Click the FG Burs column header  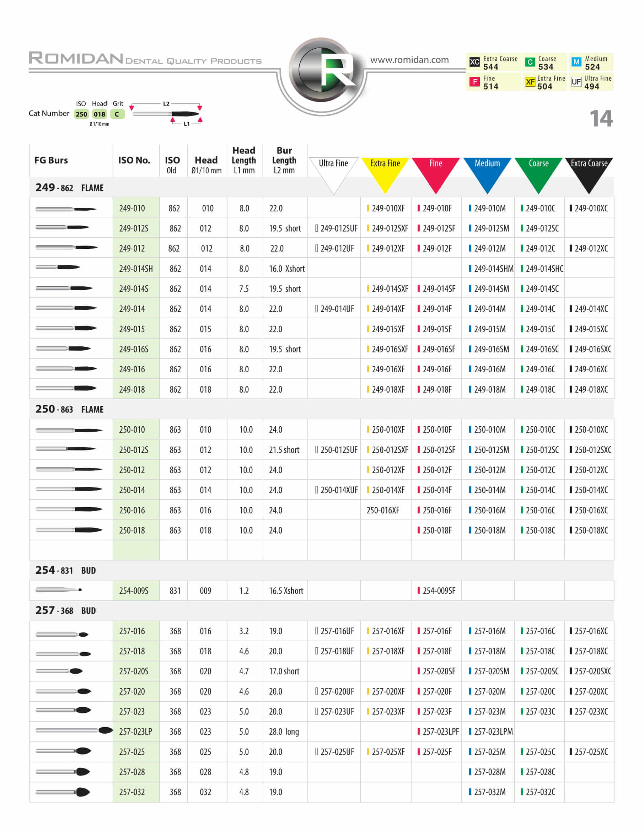(x=51, y=160)
